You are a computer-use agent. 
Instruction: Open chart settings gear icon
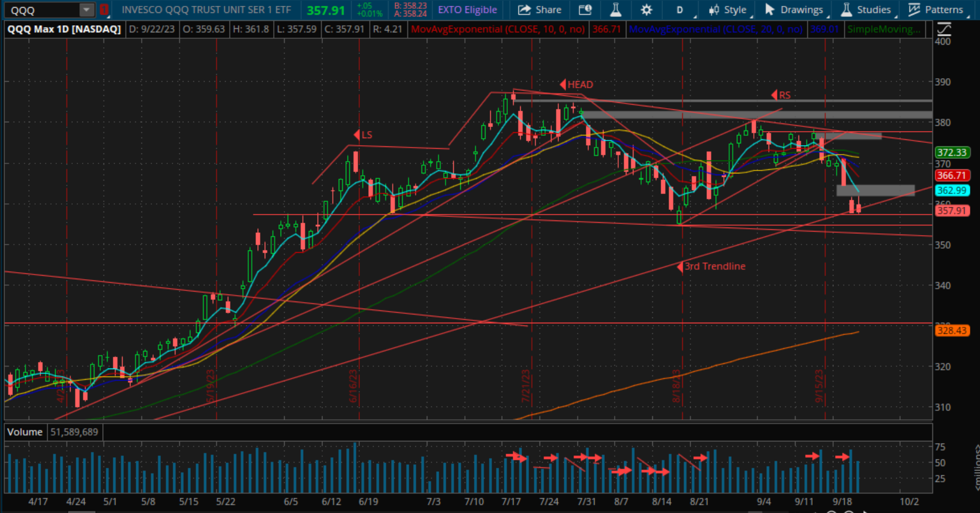click(x=646, y=10)
